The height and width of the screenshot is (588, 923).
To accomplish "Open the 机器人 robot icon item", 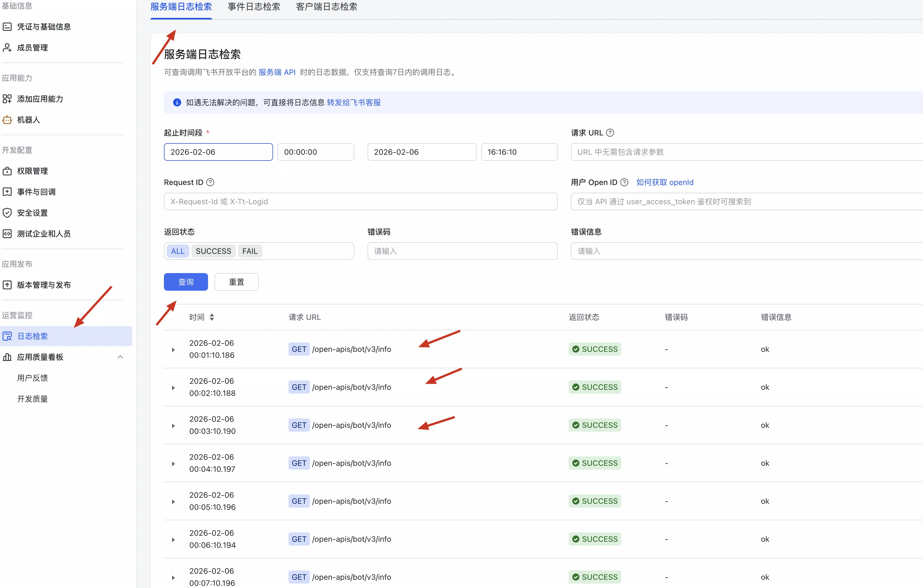I will [x=7, y=120].
